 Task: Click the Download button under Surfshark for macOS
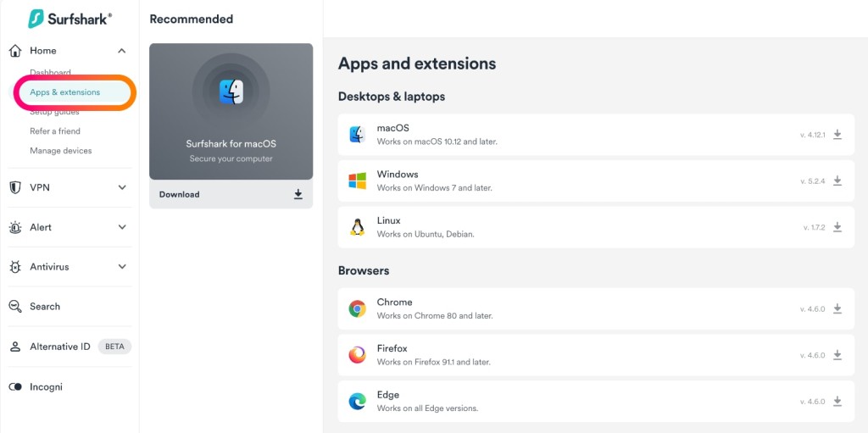pyautogui.click(x=231, y=194)
